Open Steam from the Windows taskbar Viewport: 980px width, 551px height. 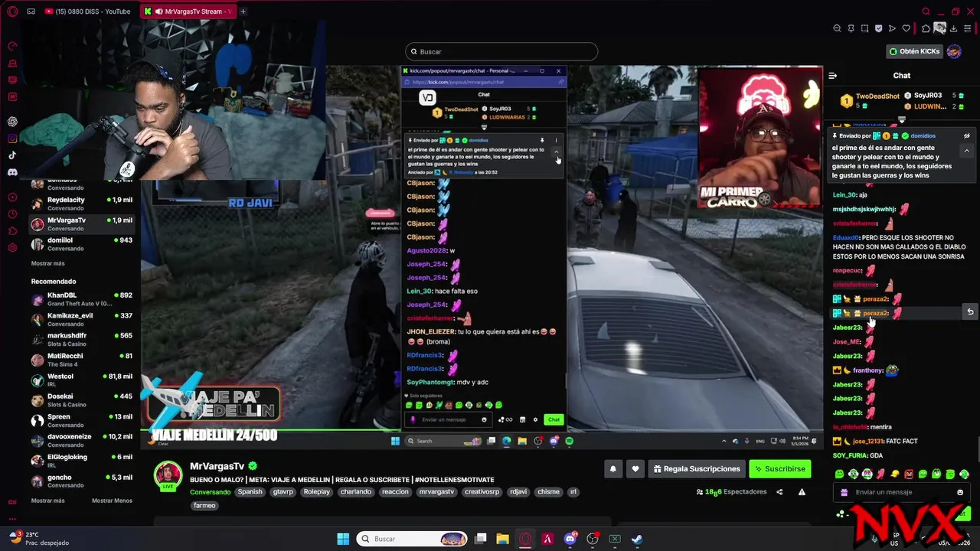click(636, 539)
